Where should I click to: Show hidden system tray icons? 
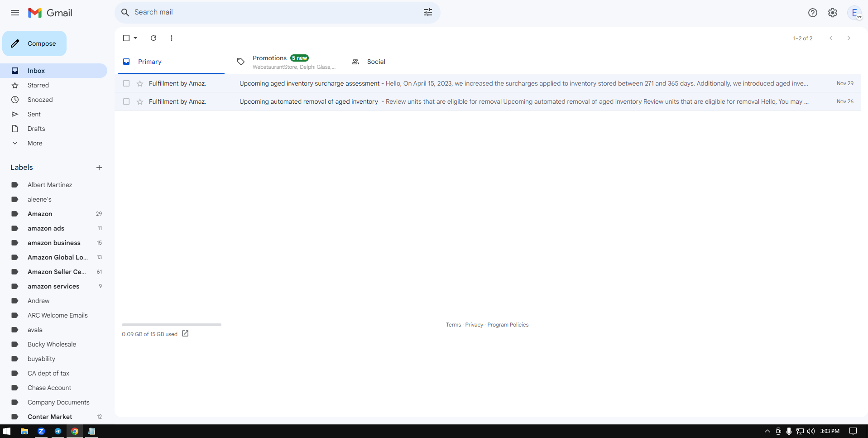coord(767,431)
